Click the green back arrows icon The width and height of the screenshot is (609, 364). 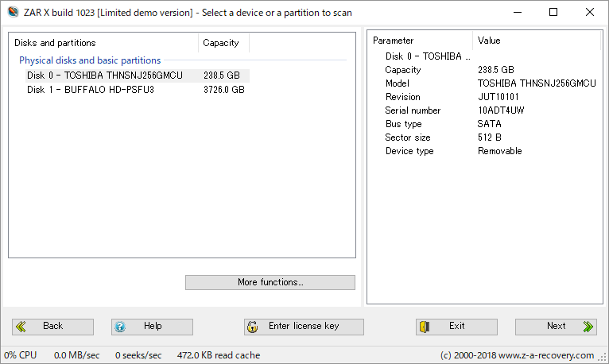[21, 327]
